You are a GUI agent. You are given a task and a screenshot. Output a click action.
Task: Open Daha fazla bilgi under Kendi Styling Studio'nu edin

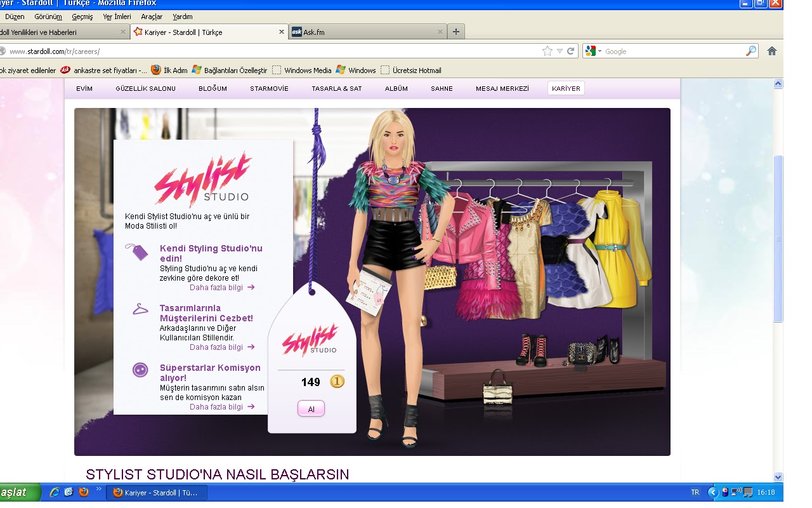[222, 288]
